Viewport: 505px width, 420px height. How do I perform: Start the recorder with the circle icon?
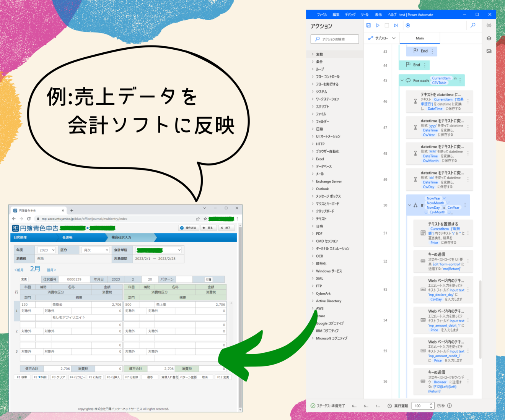click(x=408, y=25)
